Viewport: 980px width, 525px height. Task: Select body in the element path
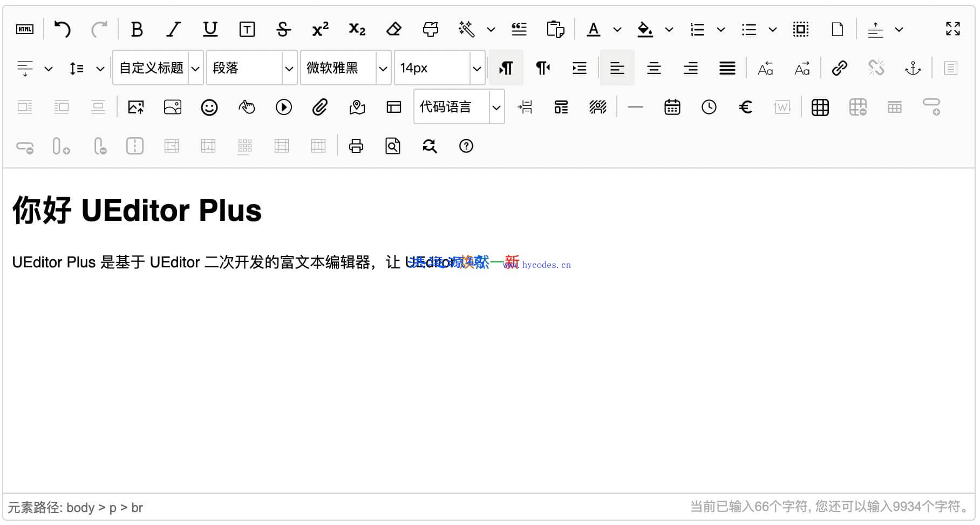[x=80, y=508]
